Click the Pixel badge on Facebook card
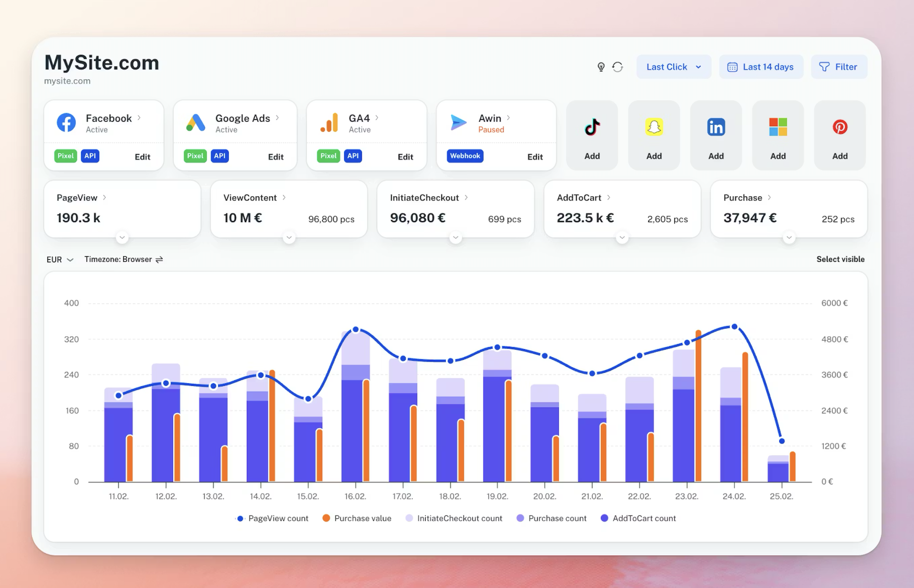The image size is (914, 588). coord(65,156)
